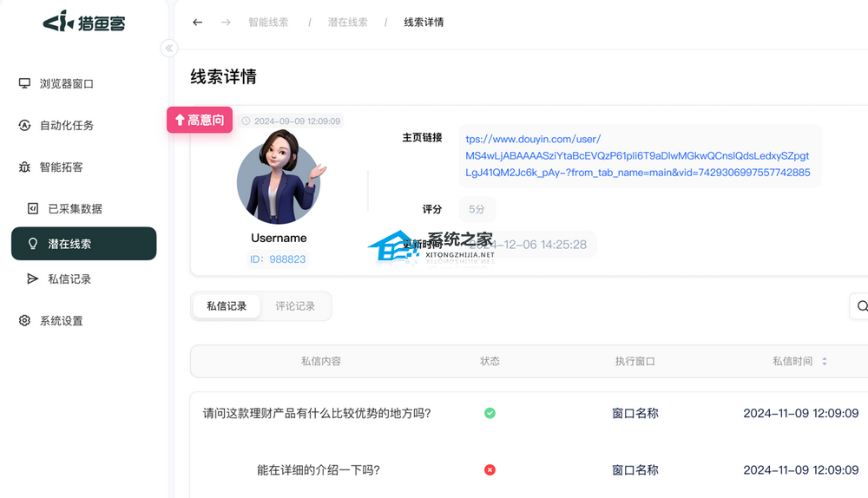Click the green success status icon
This screenshot has width=868, height=498.
coord(490,413)
